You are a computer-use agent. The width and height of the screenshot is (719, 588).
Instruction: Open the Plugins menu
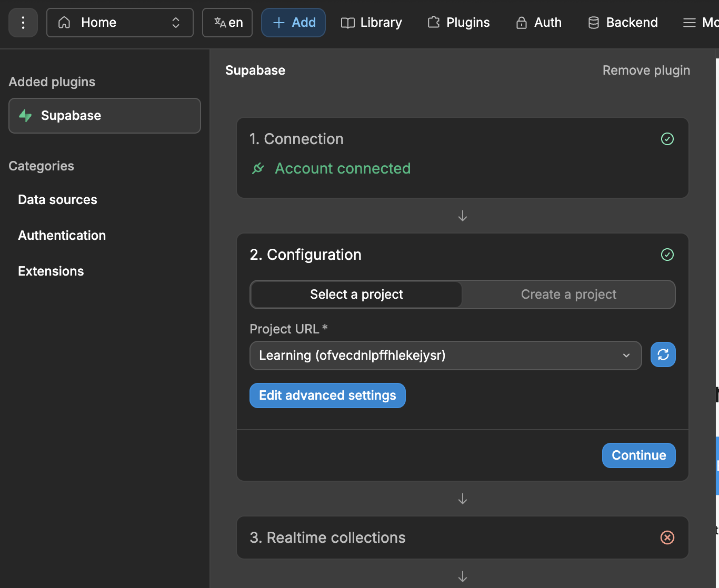[x=458, y=23]
